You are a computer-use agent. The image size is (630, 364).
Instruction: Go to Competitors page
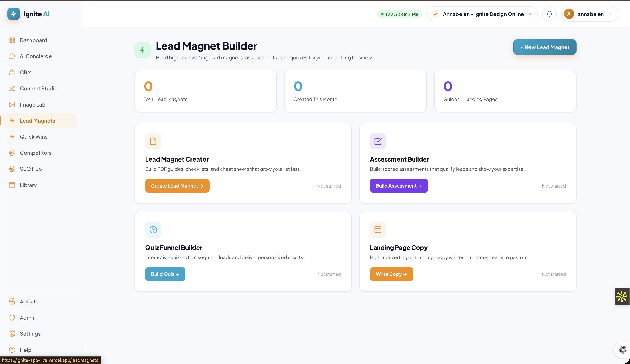pos(40,153)
